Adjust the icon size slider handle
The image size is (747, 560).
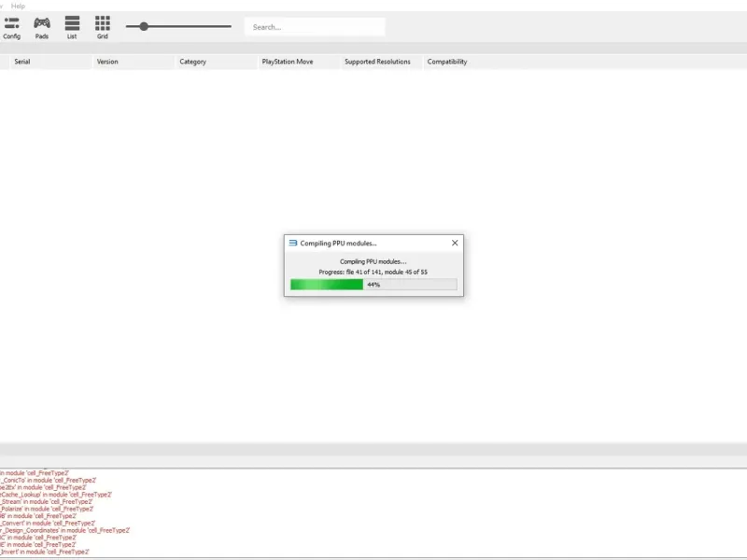[x=144, y=27]
